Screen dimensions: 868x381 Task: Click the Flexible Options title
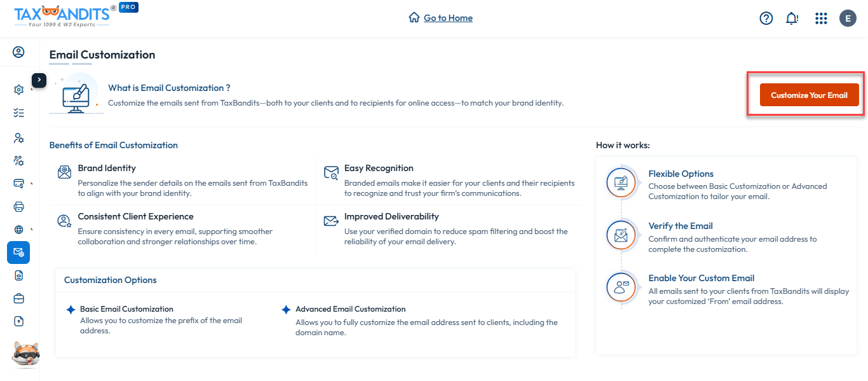681,174
